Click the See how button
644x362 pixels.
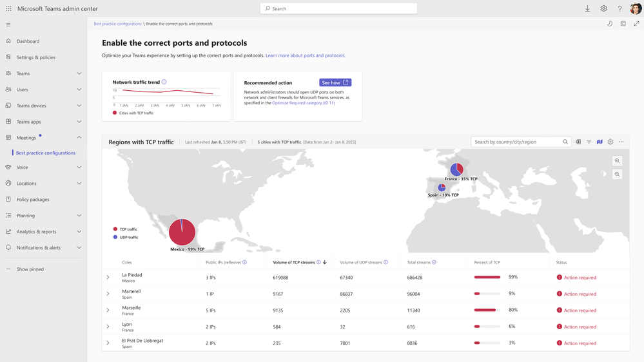tap(335, 82)
